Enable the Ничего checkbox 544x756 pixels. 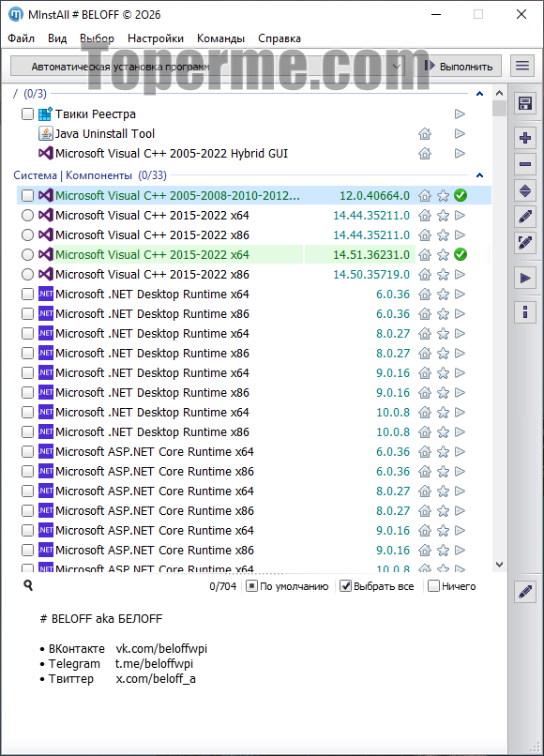pyautogui.click(x=433, y=586)
